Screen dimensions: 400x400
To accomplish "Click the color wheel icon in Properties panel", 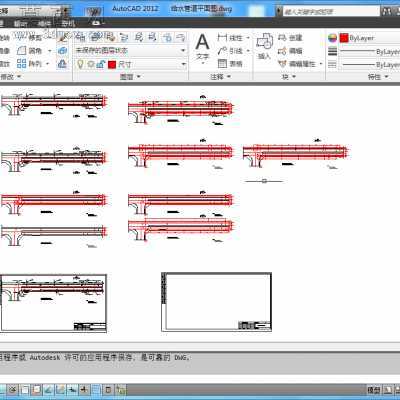I will click(x=332, y=38).
